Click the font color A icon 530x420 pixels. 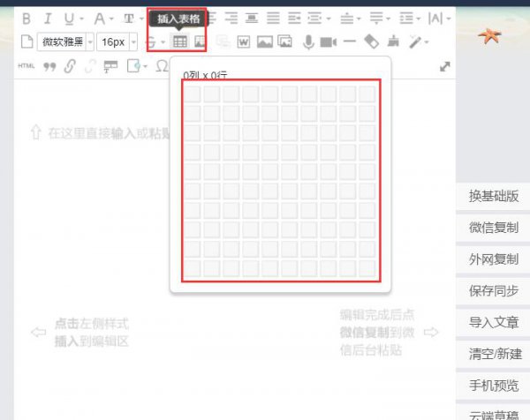[99, 19]
